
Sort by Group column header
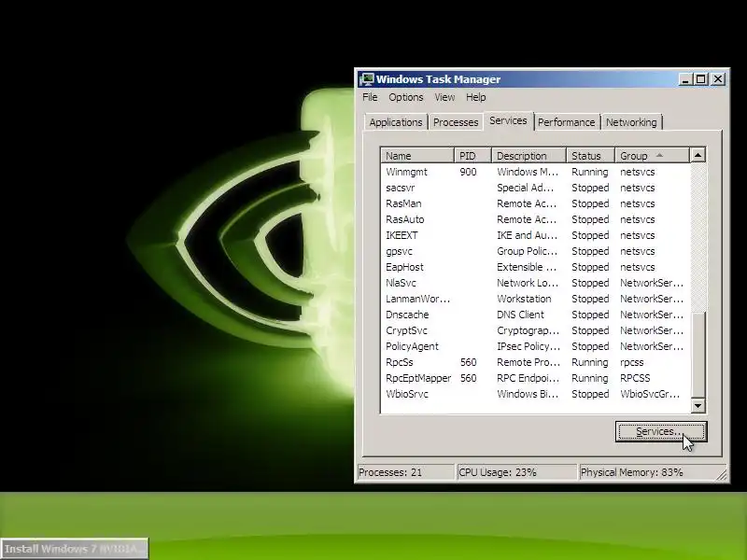652,156
